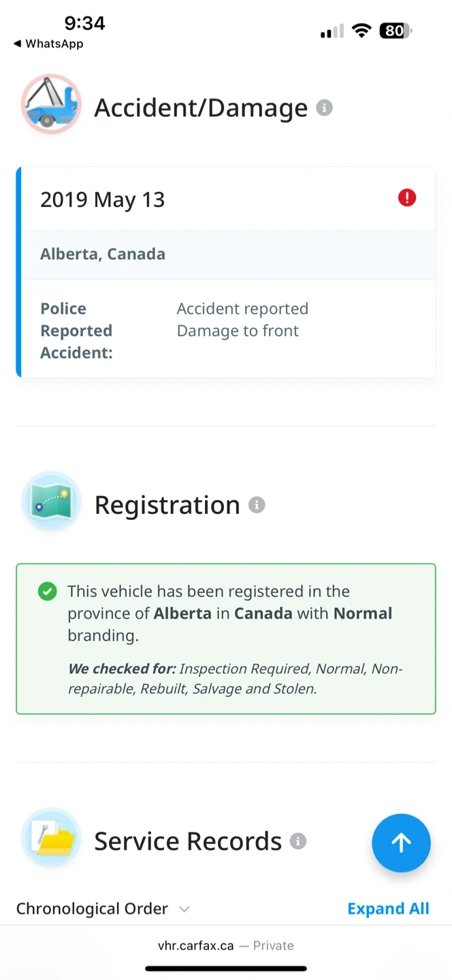Tap the vhr.carfax.ca address bar
The height and width of the screenshot is (980, 452).
(x=225, y=945)
